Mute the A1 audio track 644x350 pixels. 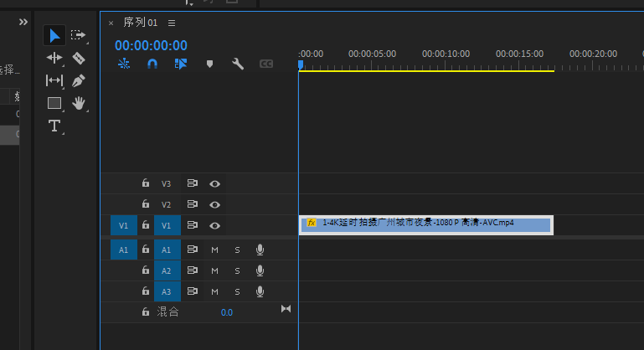click(214, 250)
